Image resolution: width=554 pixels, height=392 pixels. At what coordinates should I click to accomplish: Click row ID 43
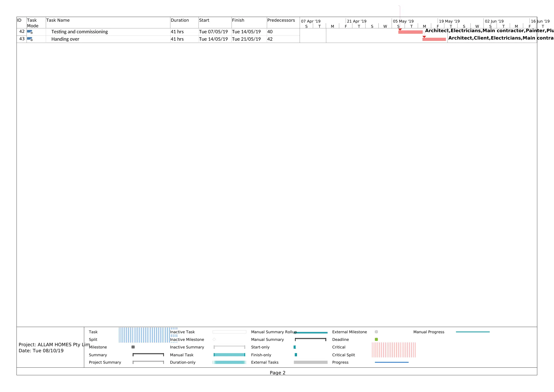click(x=22, y=39)
